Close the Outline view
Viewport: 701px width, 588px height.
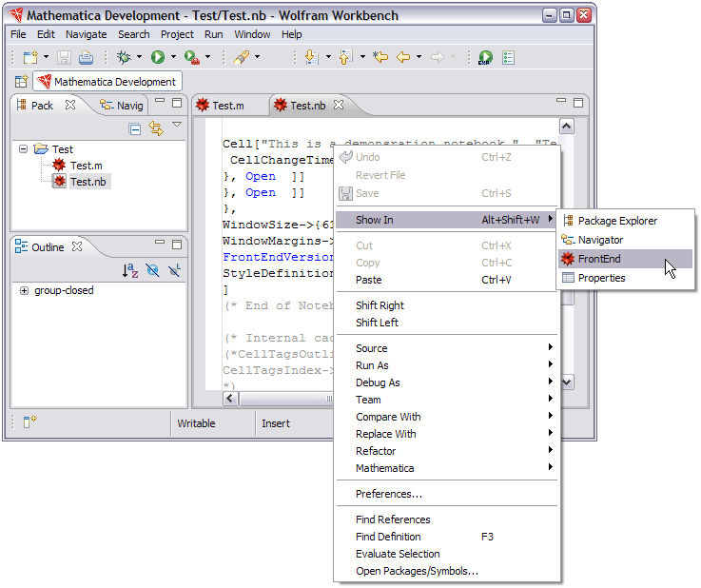click(77, 246)
